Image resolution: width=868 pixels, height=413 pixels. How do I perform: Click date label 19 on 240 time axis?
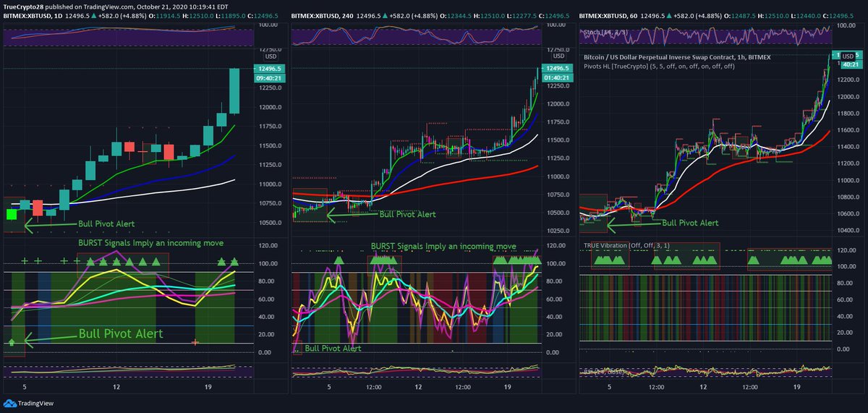[507, 388]
